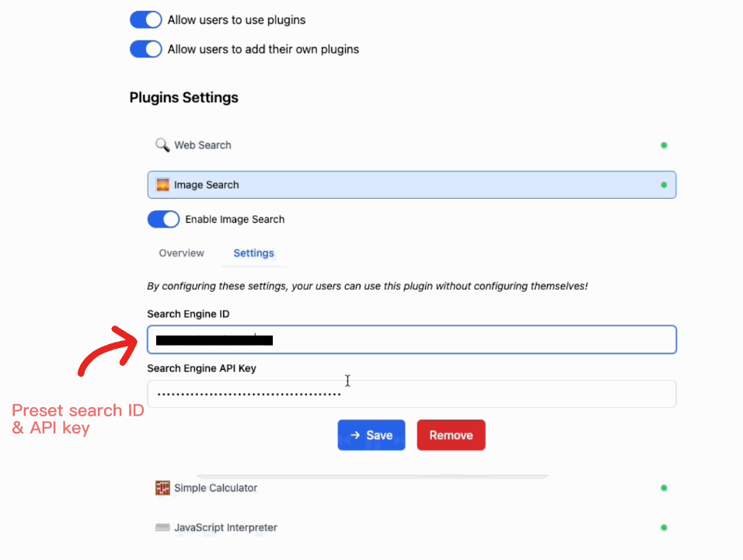Viewport: 743px width, 560px height.
Task: Click the red Remove button
Action: tap(451, 435)
